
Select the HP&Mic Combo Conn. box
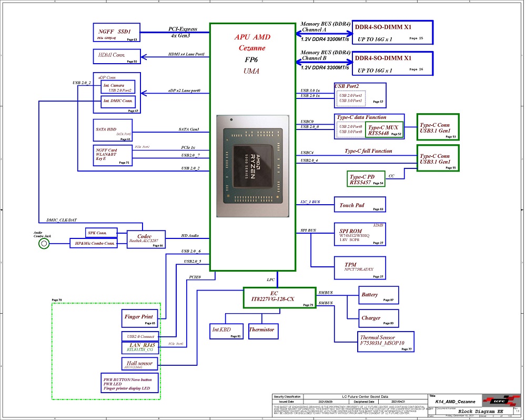[94, 243]
